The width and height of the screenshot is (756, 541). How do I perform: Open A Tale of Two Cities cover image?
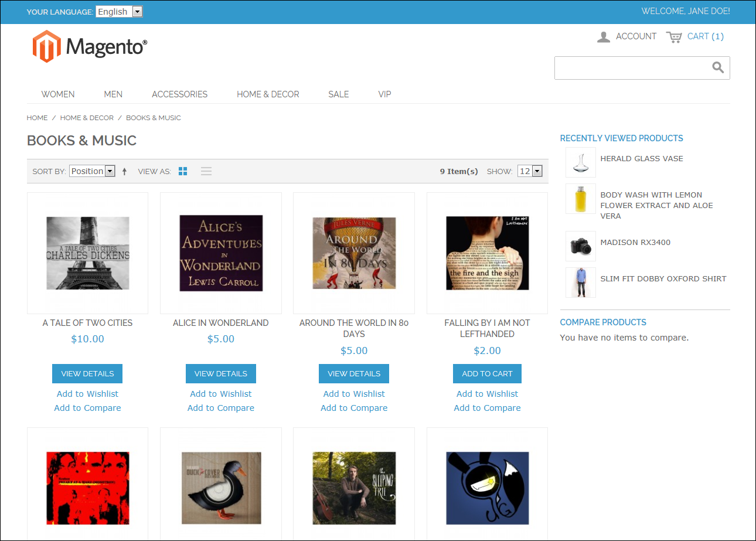pyautogui.click(x=87, y=253)
